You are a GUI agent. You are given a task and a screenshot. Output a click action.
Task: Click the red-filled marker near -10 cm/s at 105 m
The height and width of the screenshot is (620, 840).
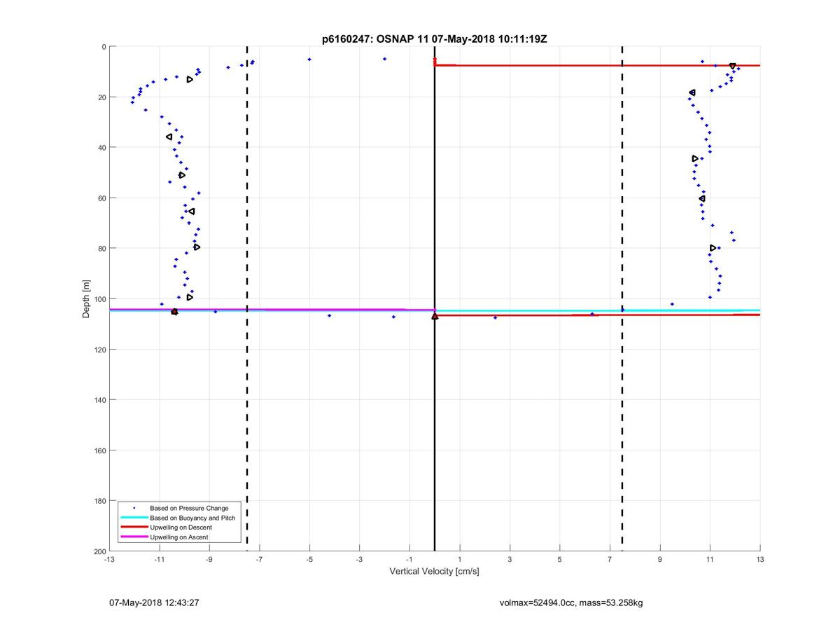pos(174,312)
